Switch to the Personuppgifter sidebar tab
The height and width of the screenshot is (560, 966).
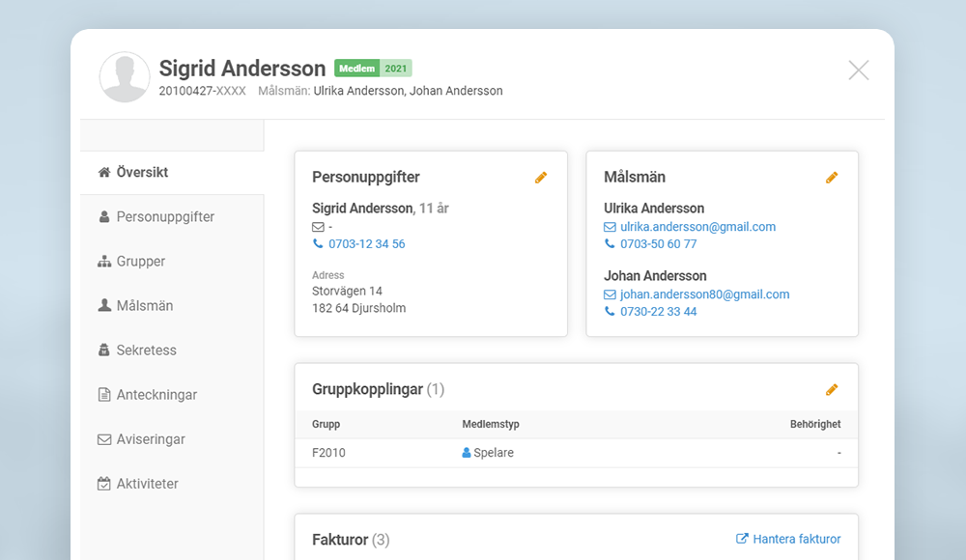coord(165,217)
